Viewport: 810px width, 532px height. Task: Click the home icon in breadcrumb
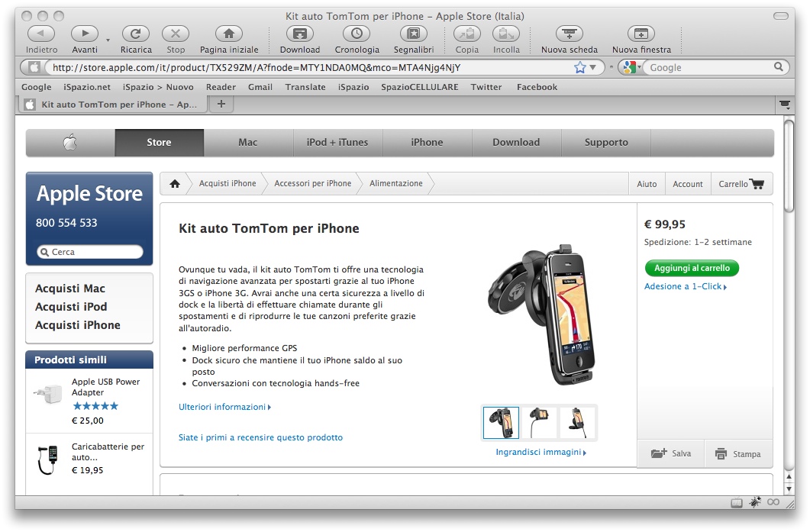(x=175, y=184)
